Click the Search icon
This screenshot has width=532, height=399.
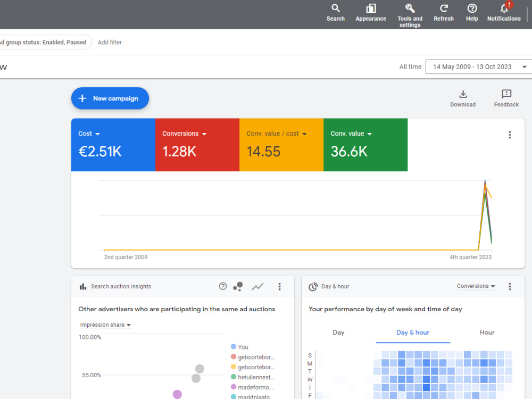tap(335, 9)
